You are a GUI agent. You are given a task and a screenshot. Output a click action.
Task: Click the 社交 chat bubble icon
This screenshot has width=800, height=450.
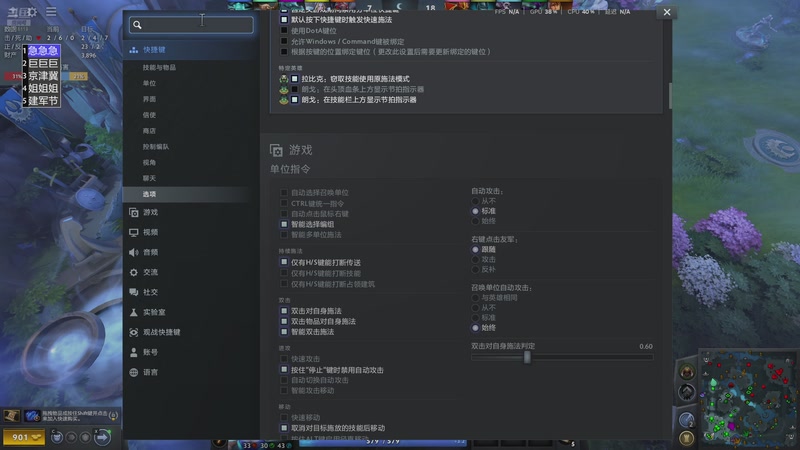coord(134,292)
